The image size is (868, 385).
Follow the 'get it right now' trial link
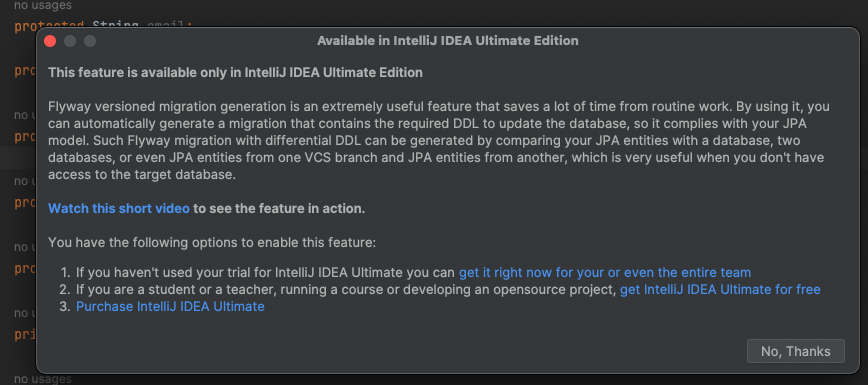(x=604, y=273)
